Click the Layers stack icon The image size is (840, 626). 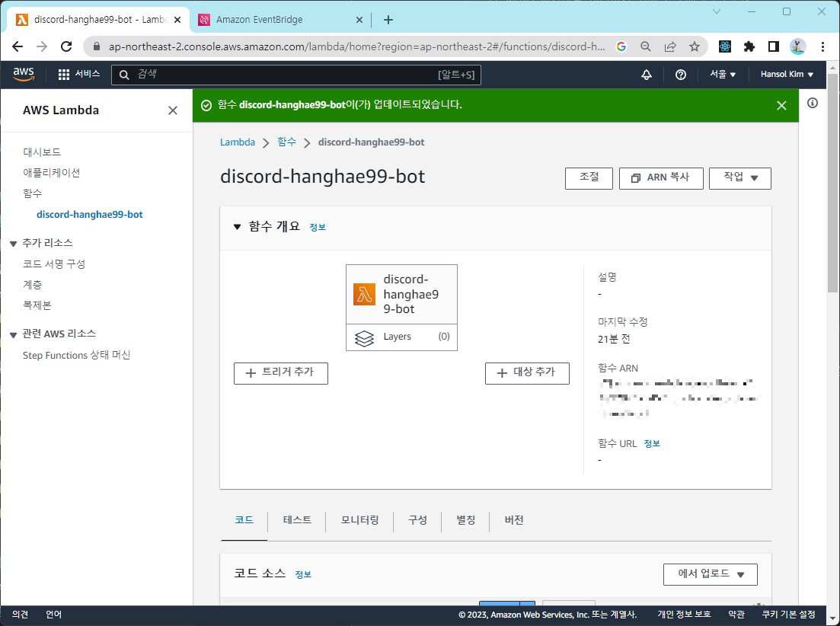click(364, 338)
